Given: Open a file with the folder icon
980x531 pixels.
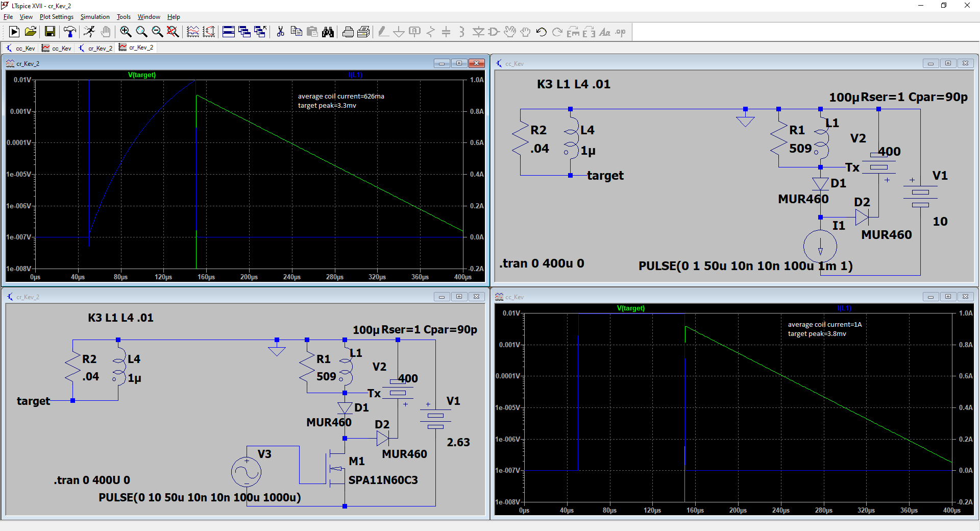Looking at the screenshot, I should (31, 32).
